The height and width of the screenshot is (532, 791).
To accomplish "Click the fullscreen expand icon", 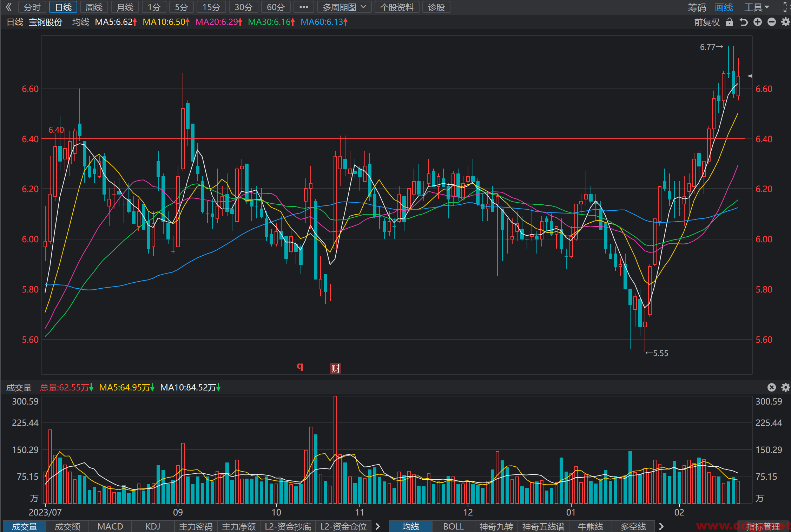I will pyautogui.click(x=787, y=7).
